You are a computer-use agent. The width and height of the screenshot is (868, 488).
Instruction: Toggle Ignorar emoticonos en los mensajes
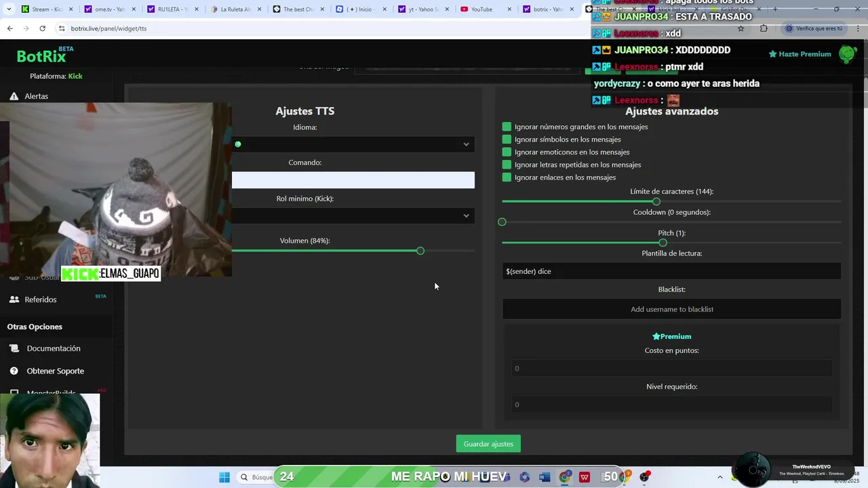(507, 152)
